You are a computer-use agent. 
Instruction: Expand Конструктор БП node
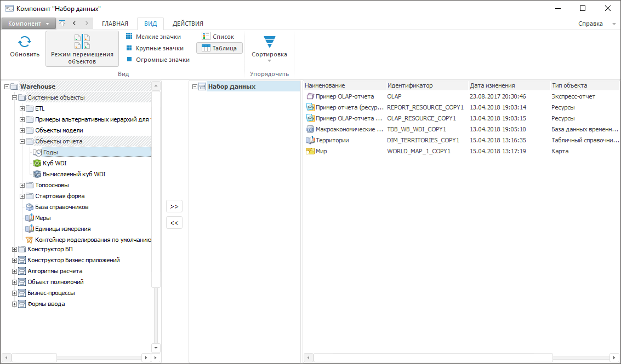click(14, 249)
